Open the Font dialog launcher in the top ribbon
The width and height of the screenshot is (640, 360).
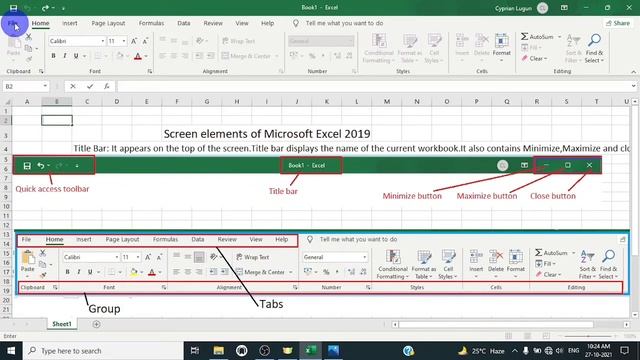(150, 71)
